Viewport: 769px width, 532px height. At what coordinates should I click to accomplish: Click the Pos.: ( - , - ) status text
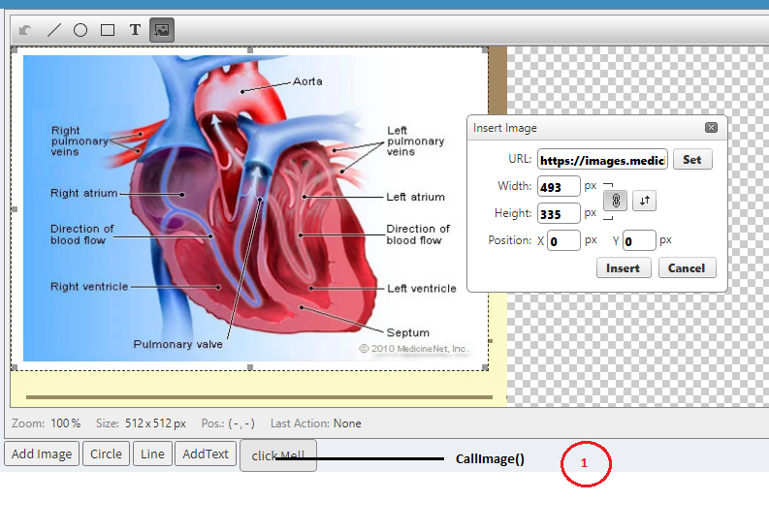[228, 423]
